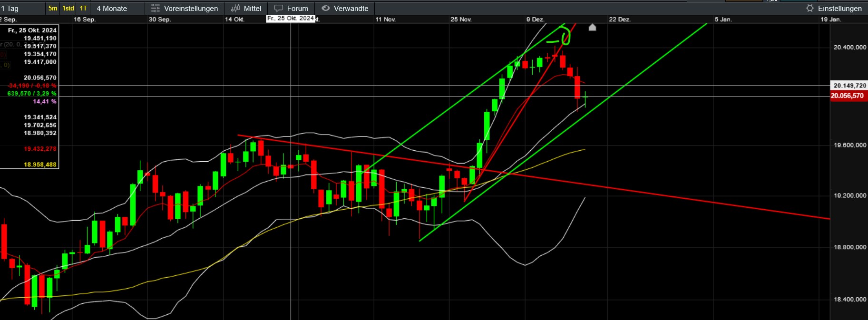Click the 19.517,370 value in info box

coord(40,46)
